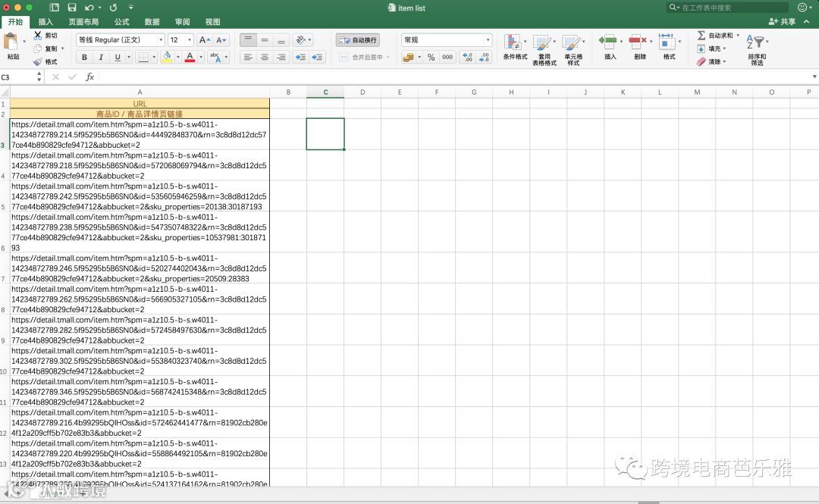Switch to the 页面布局 tab
819x504 pixels.
tap(83, 21)
